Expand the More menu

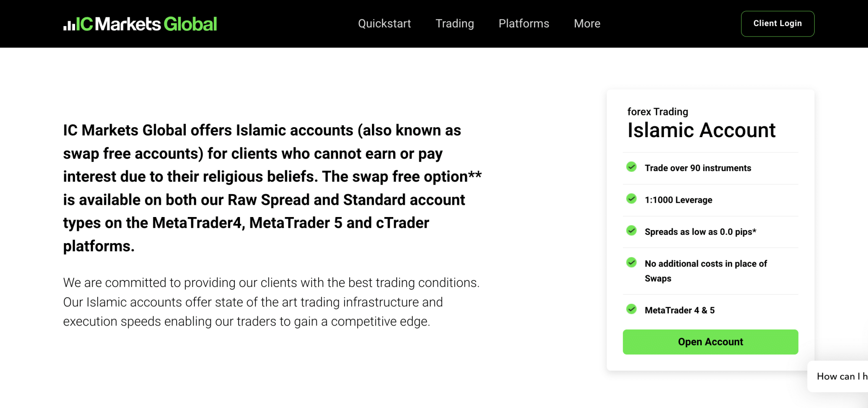click(587, 23)
